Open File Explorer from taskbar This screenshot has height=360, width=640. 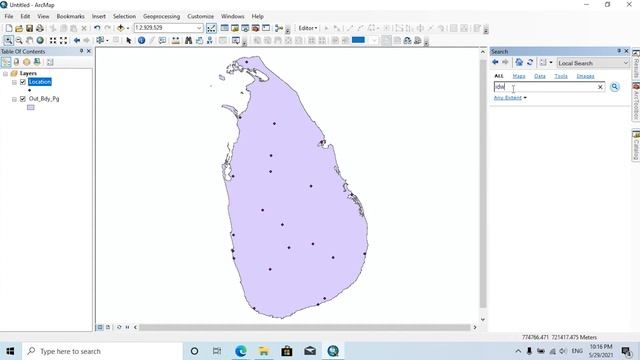point(264,351)
